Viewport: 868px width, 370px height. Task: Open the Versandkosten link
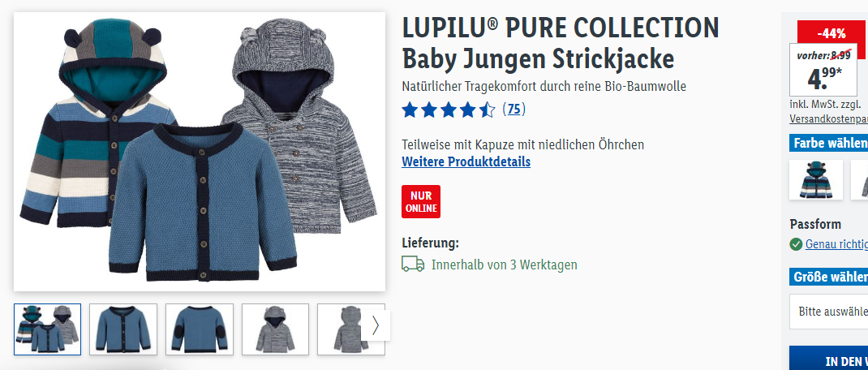pos(829,119)
